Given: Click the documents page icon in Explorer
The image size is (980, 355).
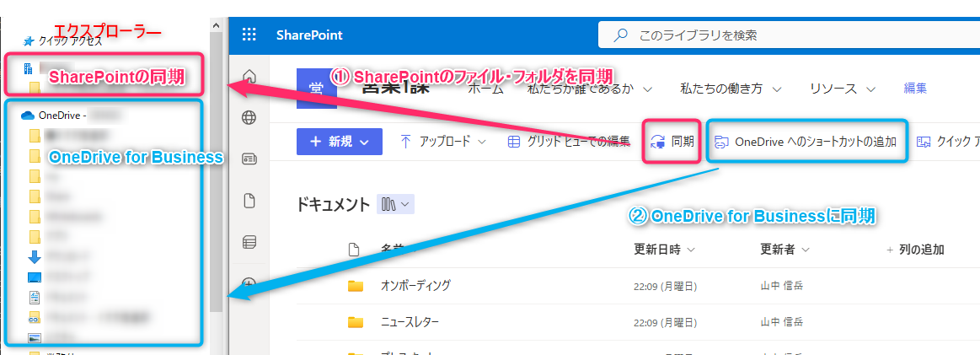Looking at the screenshot, I should coord(35,298).
